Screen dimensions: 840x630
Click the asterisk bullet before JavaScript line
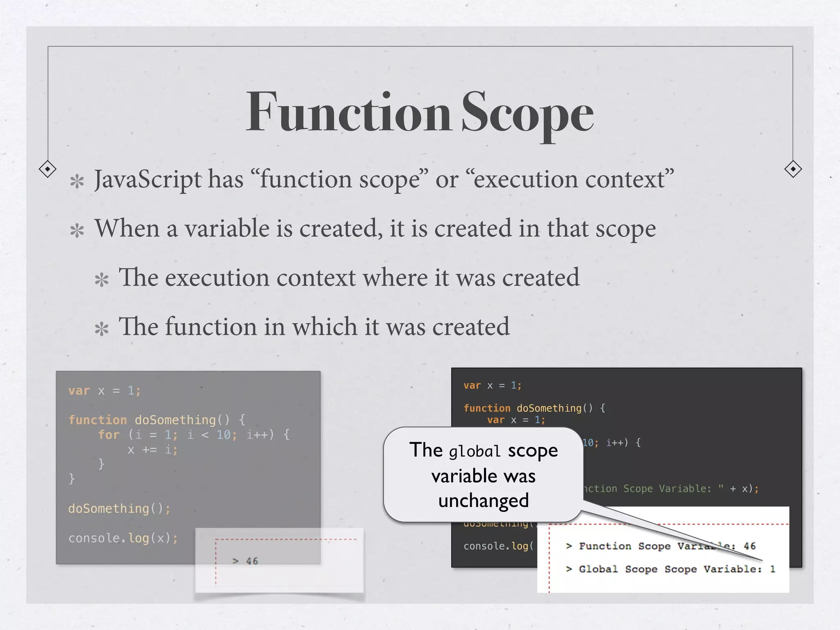[x=77, y=181]
